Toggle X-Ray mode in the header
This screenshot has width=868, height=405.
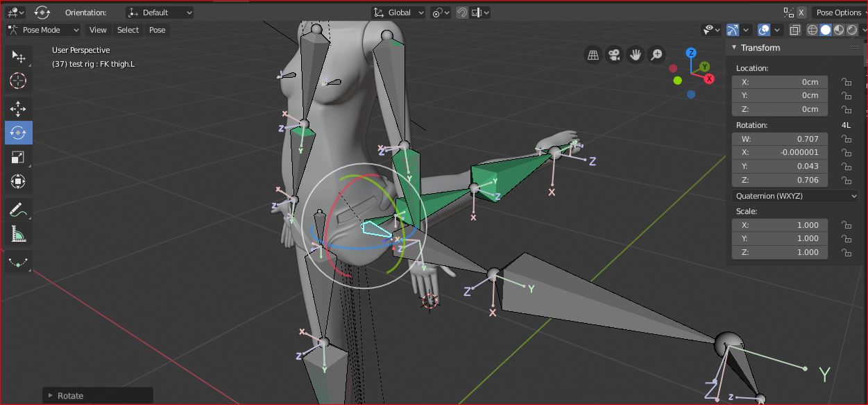tap(794, 30)
